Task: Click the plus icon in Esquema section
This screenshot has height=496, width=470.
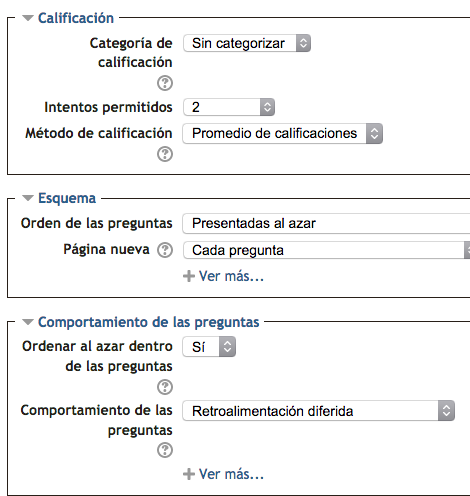Action: click(189, 276)
